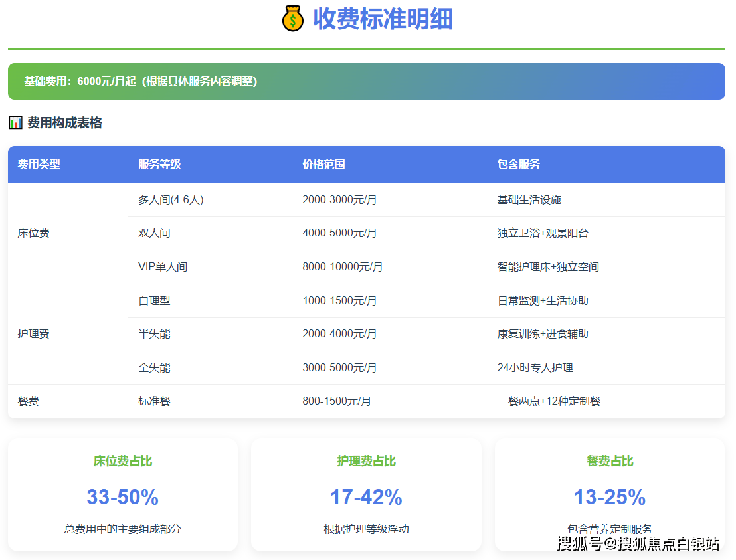Select the VIP单人间 service level cell
736x560 pixels.
pos(163,267)
